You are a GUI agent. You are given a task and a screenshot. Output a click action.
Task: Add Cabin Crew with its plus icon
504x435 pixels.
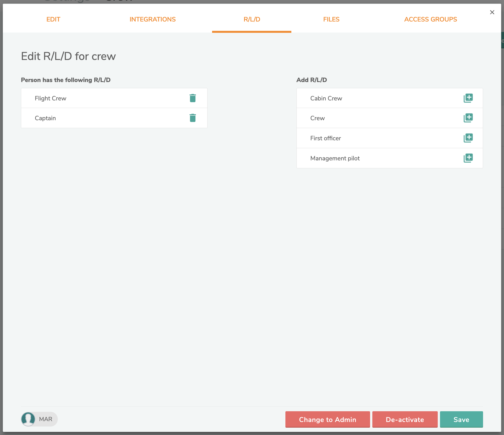coord(468,98)
